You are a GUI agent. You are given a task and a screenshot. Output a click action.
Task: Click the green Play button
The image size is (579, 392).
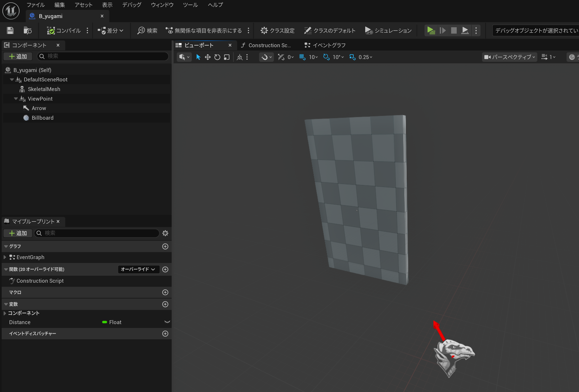coord(431,30)
